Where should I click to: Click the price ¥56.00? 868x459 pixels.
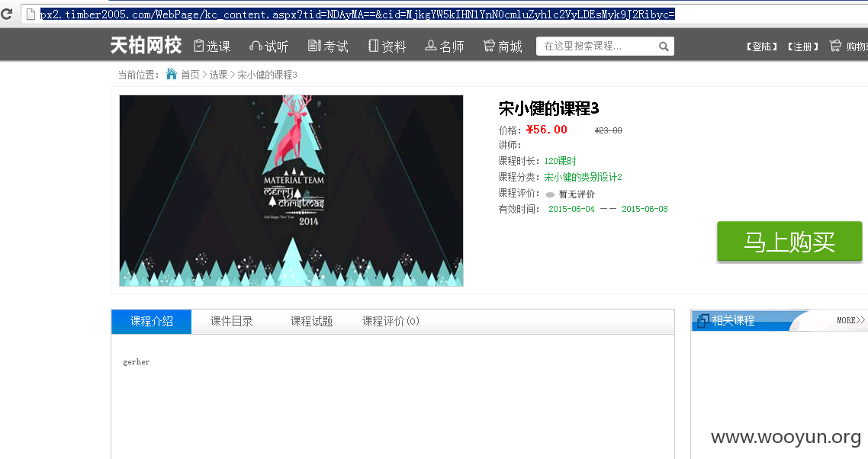546,130
